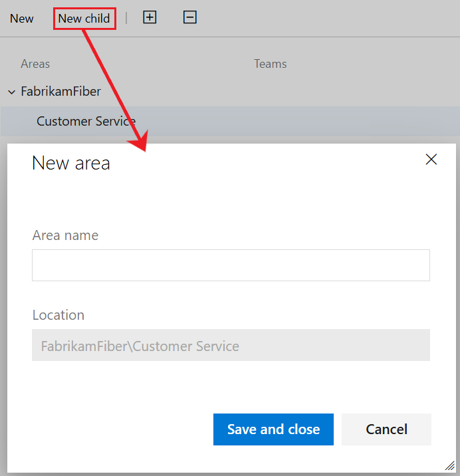Cancel the New area dialog
The image size is (460, 476).
386,429
